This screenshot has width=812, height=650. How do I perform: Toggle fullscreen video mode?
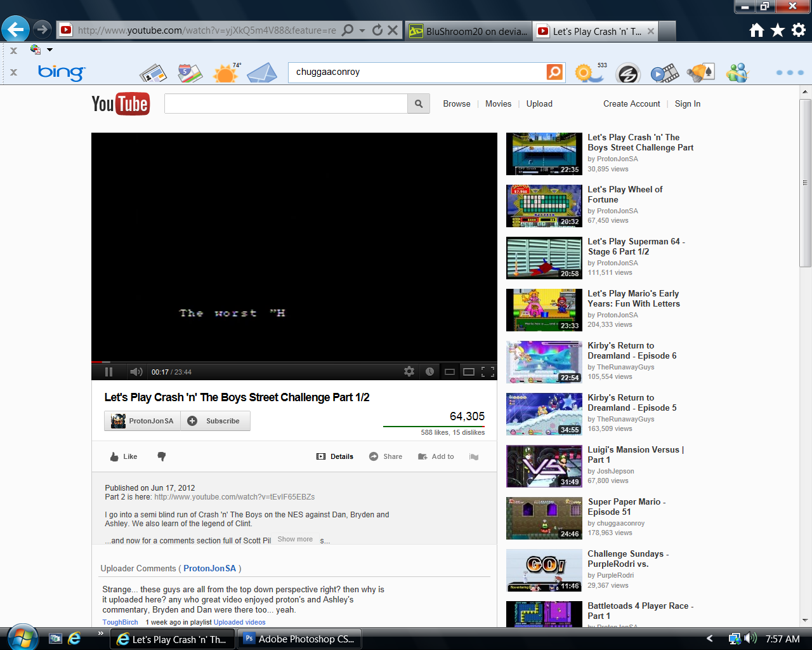point(488,372)
